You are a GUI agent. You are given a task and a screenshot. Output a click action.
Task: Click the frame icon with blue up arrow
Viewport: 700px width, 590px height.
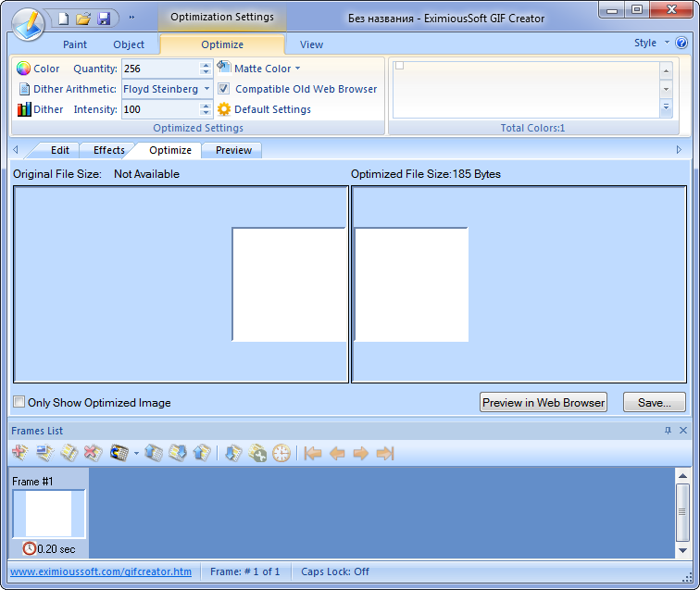pyautogui.click(x=202, y=453)
